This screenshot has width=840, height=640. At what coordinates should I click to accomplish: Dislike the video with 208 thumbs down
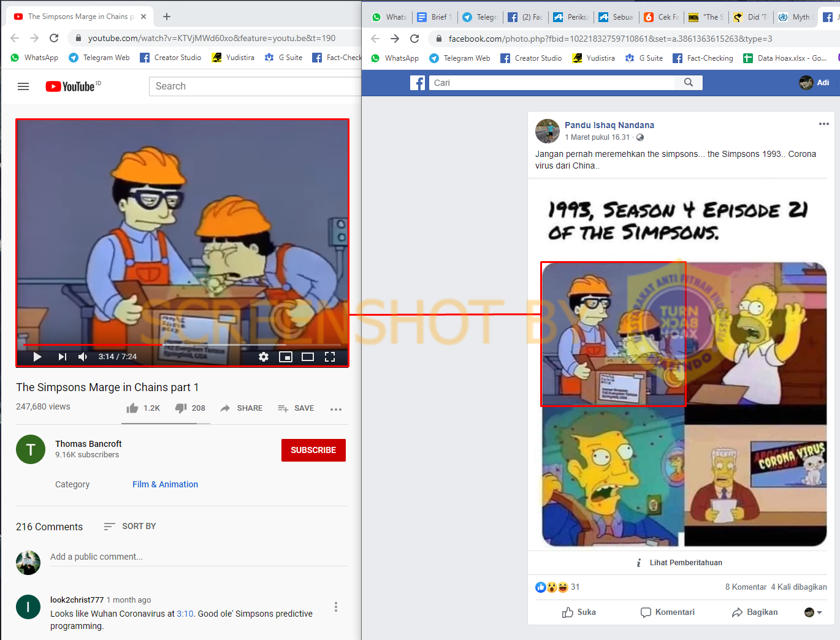click(x=190, y=408)
